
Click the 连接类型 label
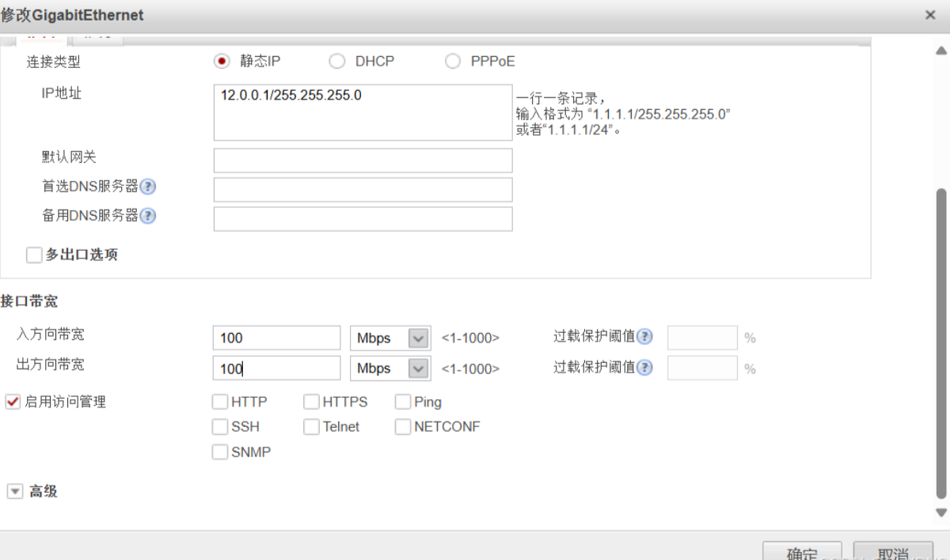pos(54,62)
